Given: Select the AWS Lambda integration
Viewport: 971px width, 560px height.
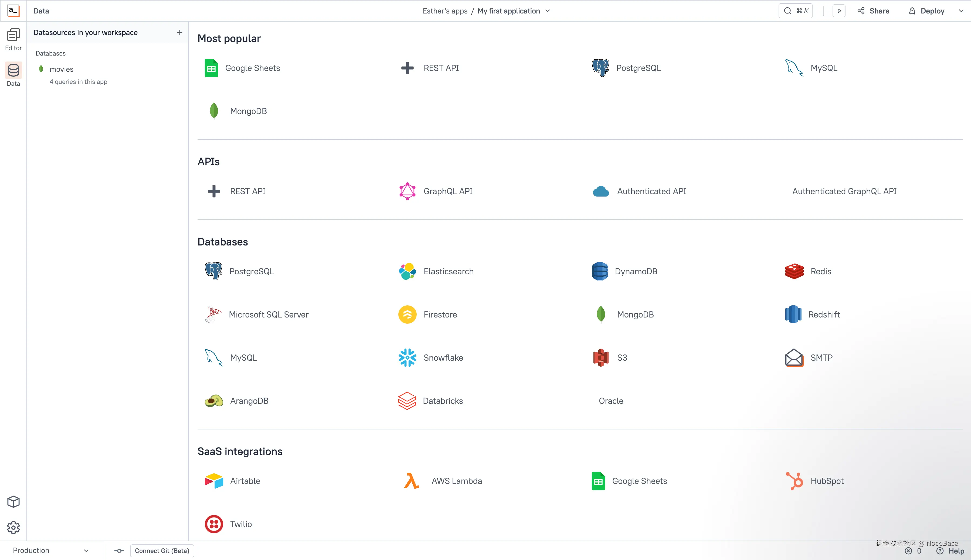Looking at the screenshot, I should pos(456,481).
